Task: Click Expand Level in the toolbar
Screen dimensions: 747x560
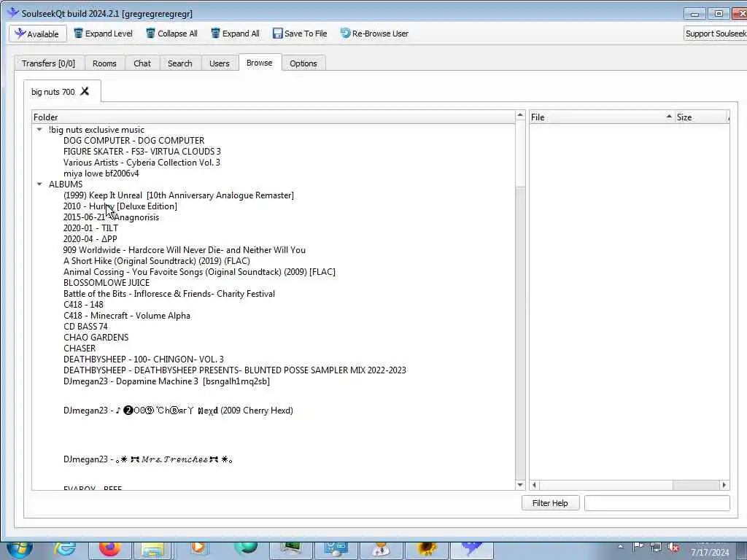Action: click(104, 34)
